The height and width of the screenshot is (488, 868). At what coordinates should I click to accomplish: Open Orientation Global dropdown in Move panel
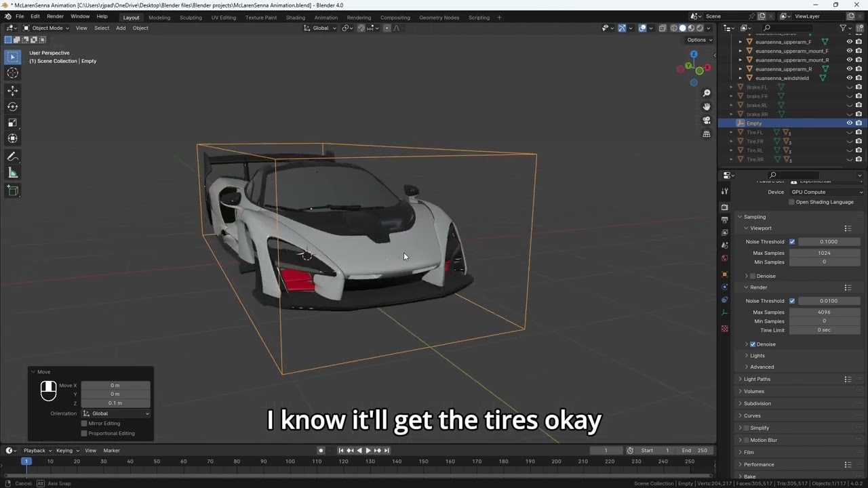(116, 413)
